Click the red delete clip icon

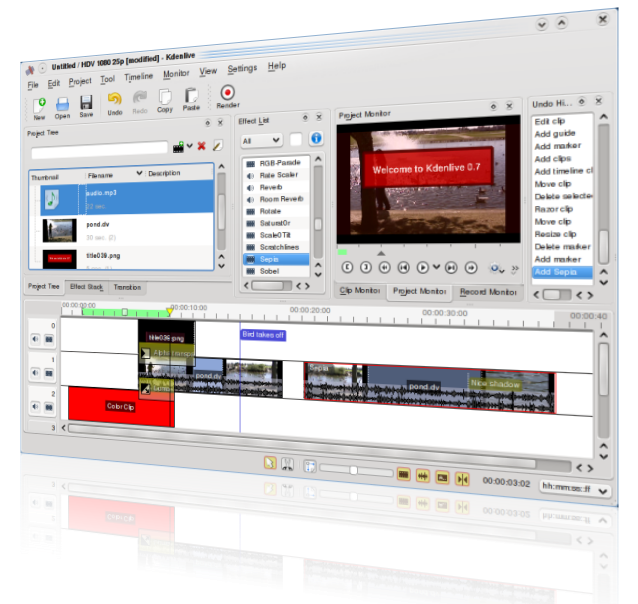coord(201,146)
